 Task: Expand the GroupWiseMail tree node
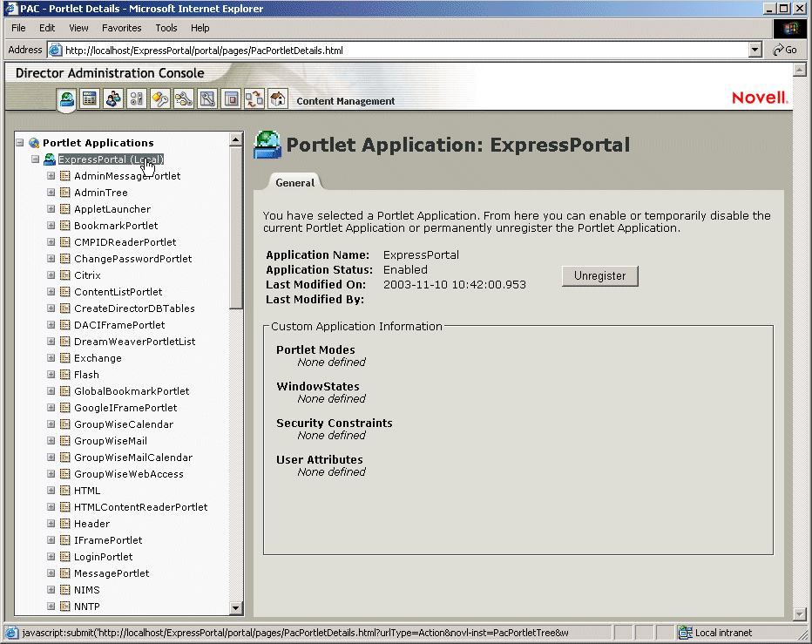(x=51, y=441)
